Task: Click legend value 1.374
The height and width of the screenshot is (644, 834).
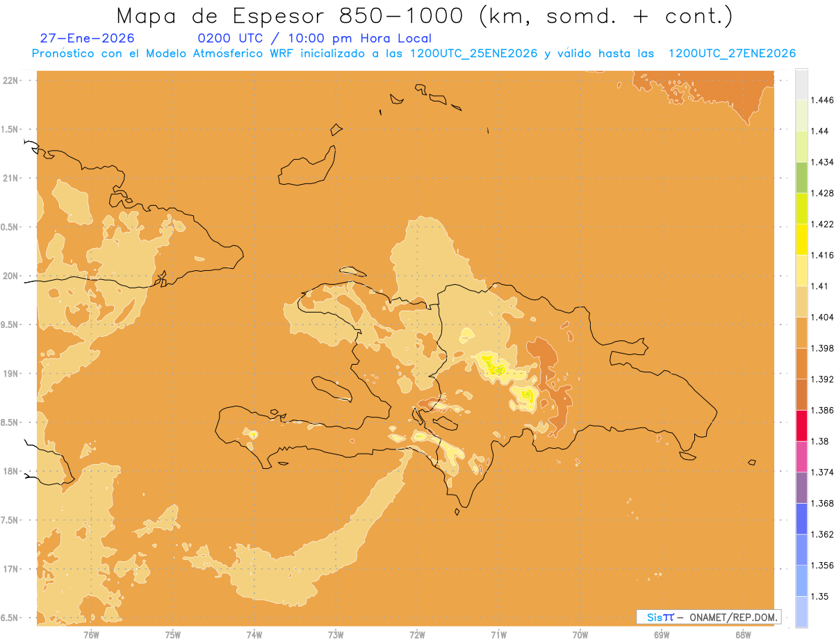Action: pos(822,472)
